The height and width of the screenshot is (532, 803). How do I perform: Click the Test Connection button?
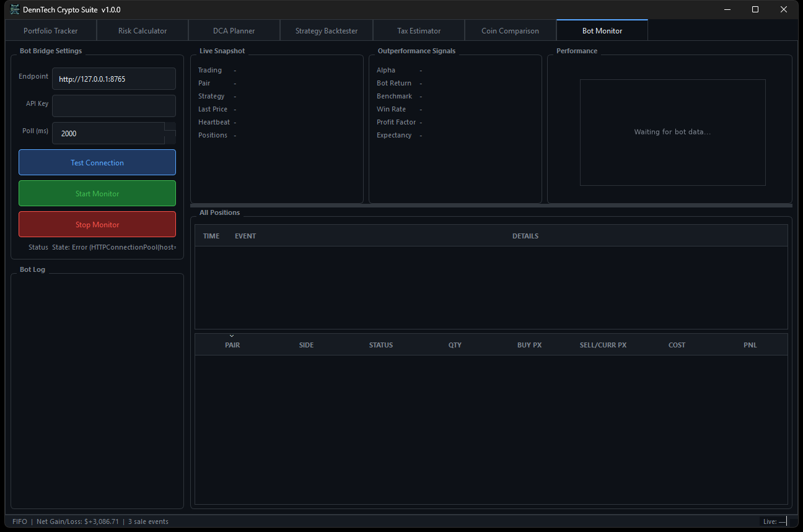[x=97, y=162]
